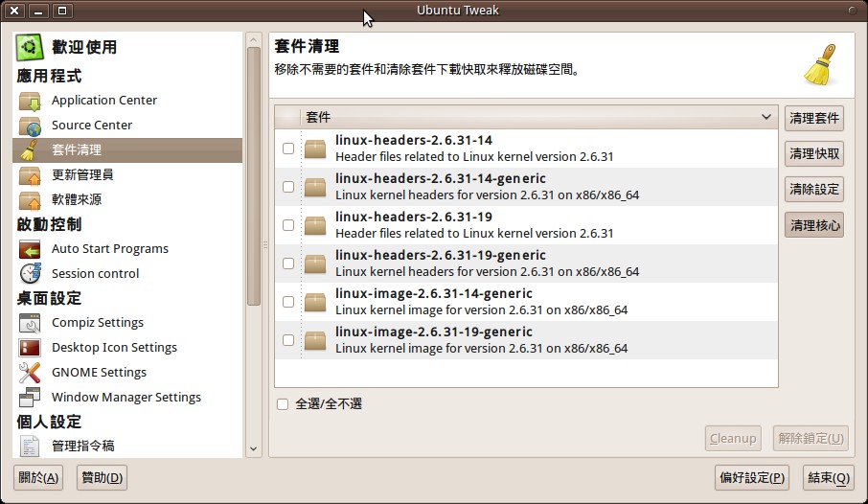Image resolution: width=868 pixels, height=504 pixels.
Task: Check the linux-headers-2.6.31-14-generic checkbox
Action: tap(288, 187)
